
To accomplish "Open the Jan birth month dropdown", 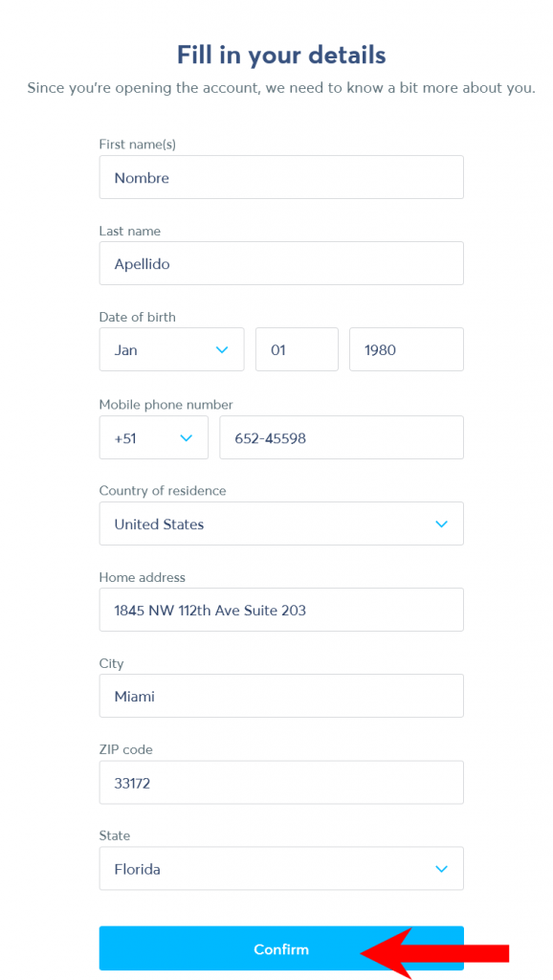I will click(172, 349).
